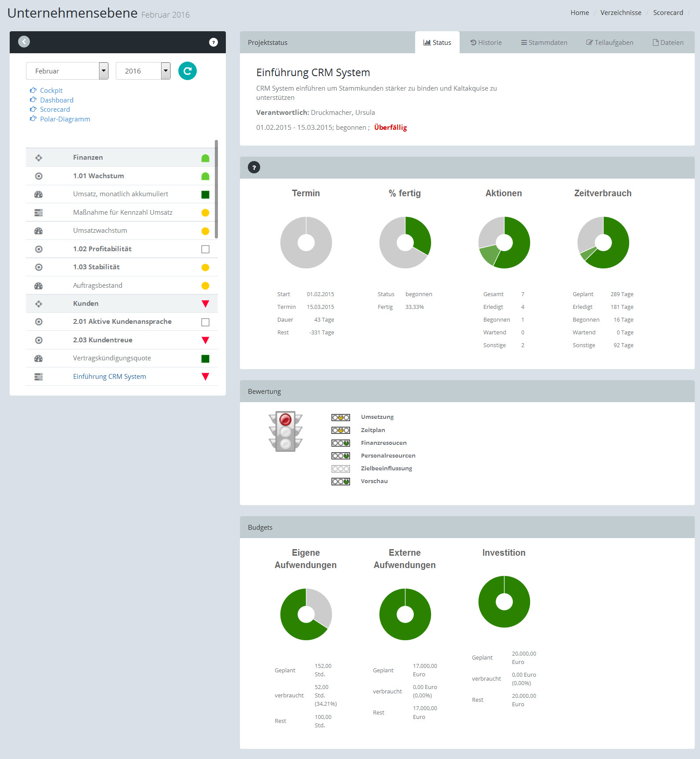This screenshot has height=759, width=700.
Task: Click the teal refresh button
Action: pyautogui.click(x=188, y=71)
